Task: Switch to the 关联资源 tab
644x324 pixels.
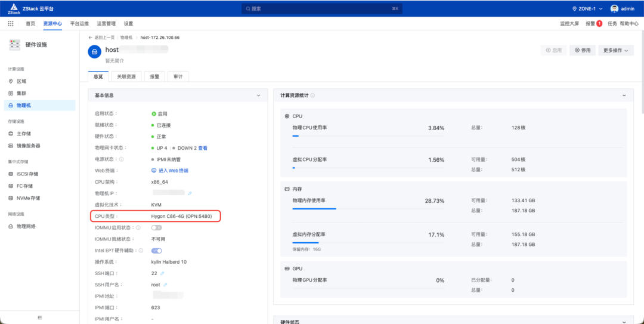Action: [126, 76]
